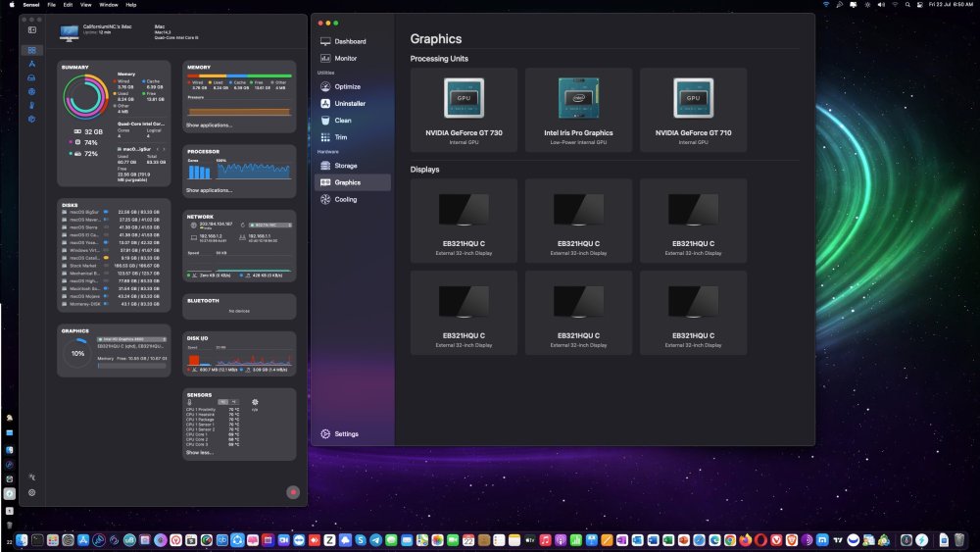Open the Dashboard section in Sensei sidebar

[x=351, y=41]
